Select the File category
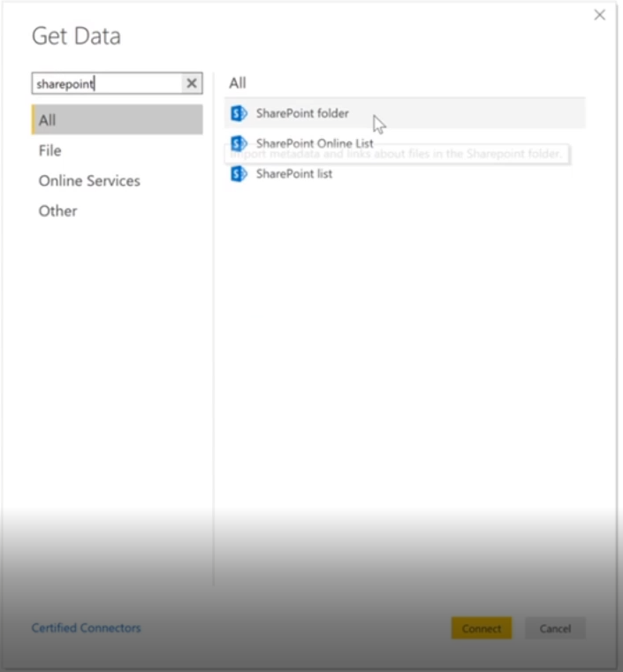The width and height of the screenshot is (623, 672). [49, 151]
